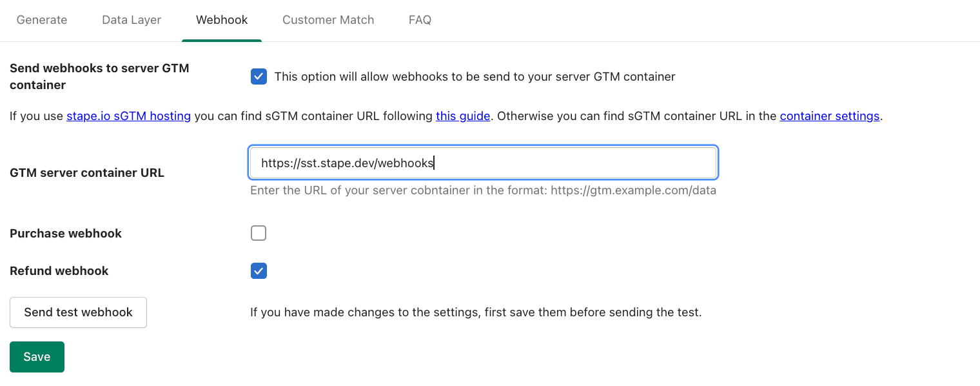The height and width of the screenshot is (386, 980).
Task: Click the 'Purchase webhook' label text
Action: pos(65,233)
